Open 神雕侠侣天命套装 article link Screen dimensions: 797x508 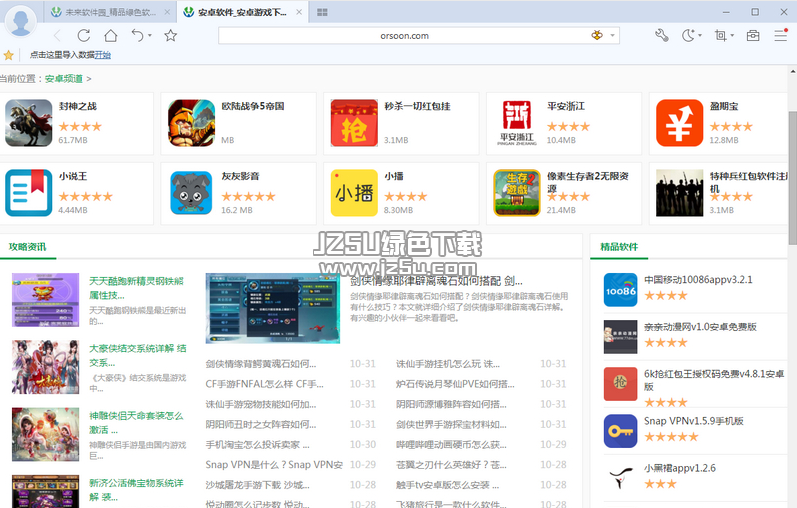coord(136,423)
